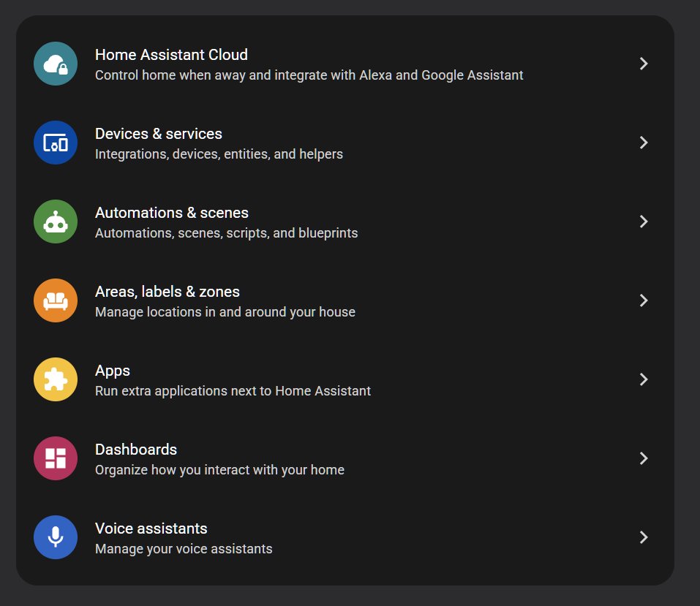
Task: Click 'Run extra applications next to Home Assistant'
Action: click(x=233, y=391)
